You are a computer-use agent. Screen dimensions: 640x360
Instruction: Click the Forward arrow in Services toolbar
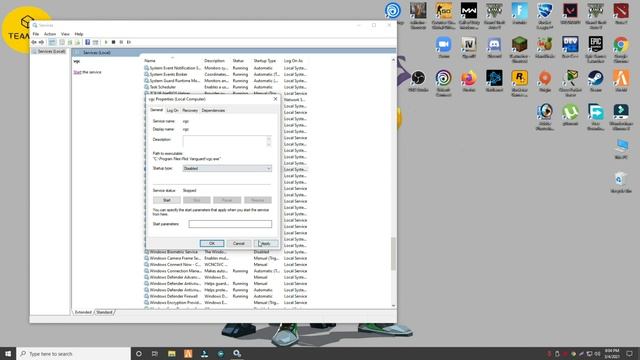(41, 42)
